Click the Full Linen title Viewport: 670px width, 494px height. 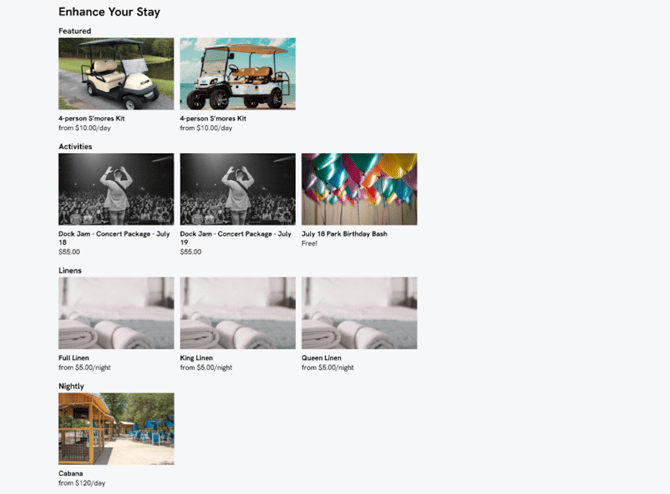coord(74,358)
